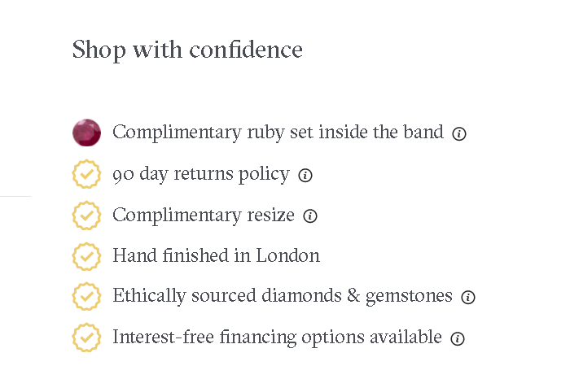View info on ethically sourced diamonds
Viewport: 570px width, 392px height.
point(468,298)
